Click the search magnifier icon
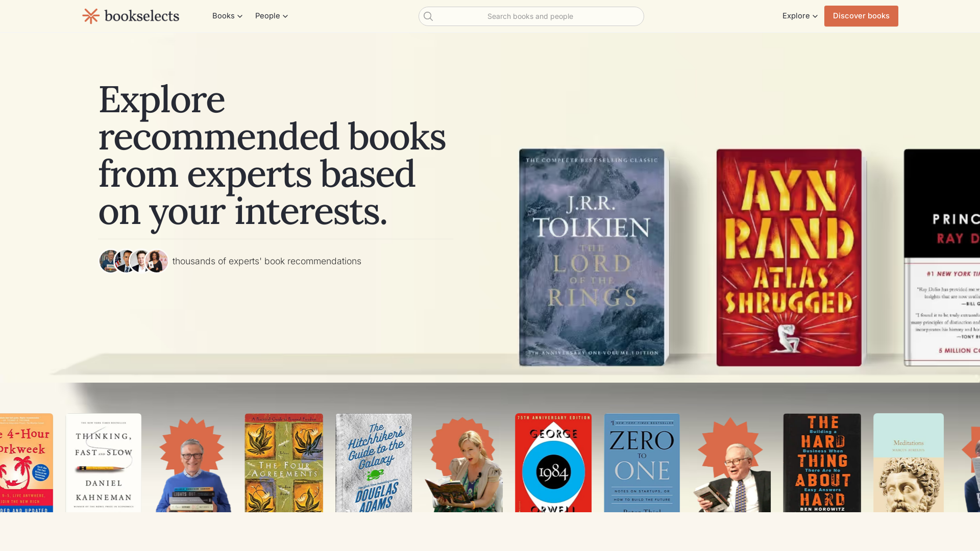 coord(428,16)
